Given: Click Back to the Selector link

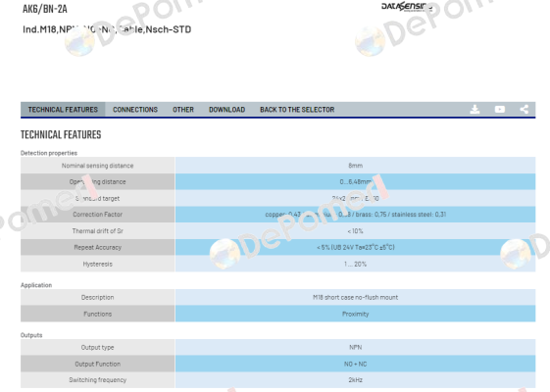Looking at the screenshot, I should (297, 110).
